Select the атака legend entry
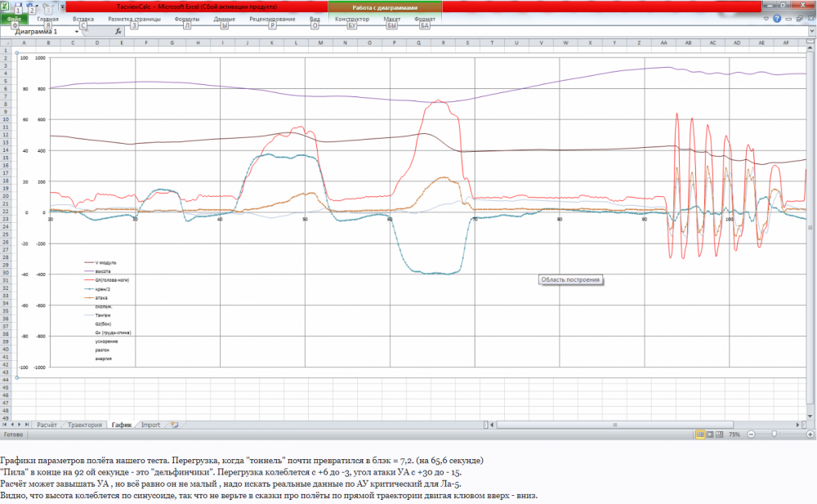817x504 pixels. 96,297
